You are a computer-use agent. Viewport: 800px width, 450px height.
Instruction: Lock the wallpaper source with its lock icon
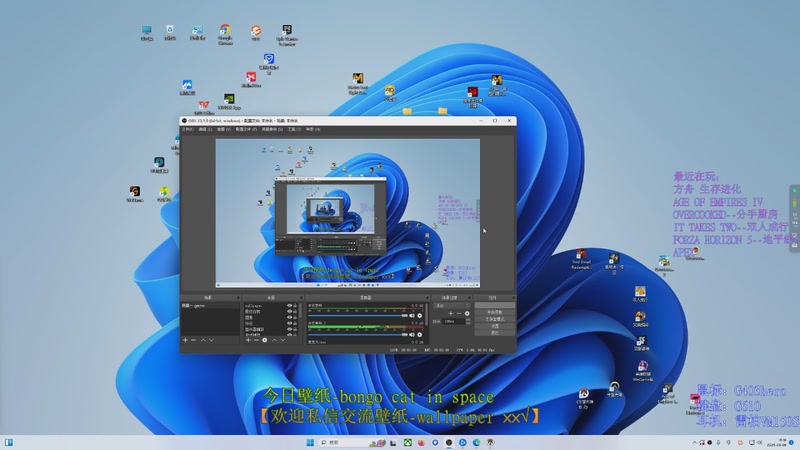pyautogui.click(x=295, y=306)
